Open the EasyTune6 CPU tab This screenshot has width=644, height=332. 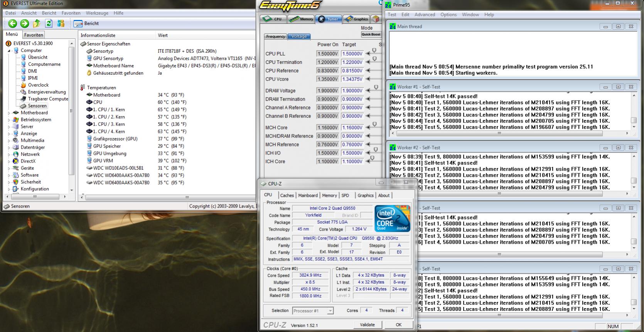(x=272, y=19)
